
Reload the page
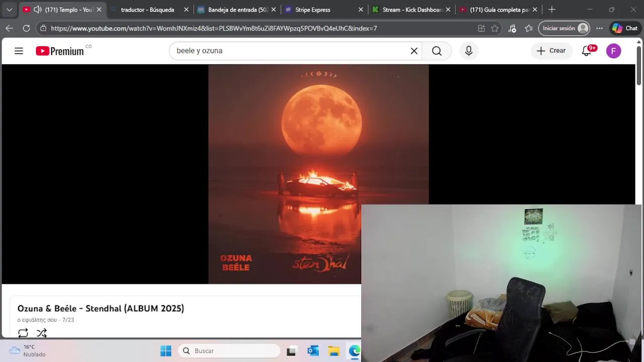click(26, 28)
